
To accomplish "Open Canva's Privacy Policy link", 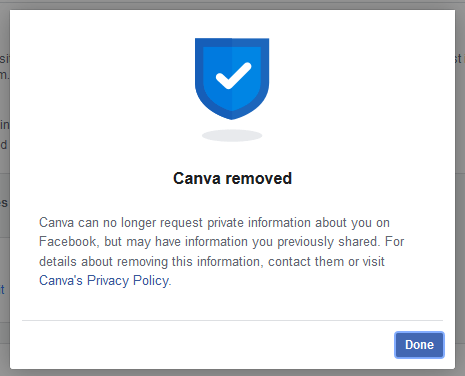I will (105, 281).
